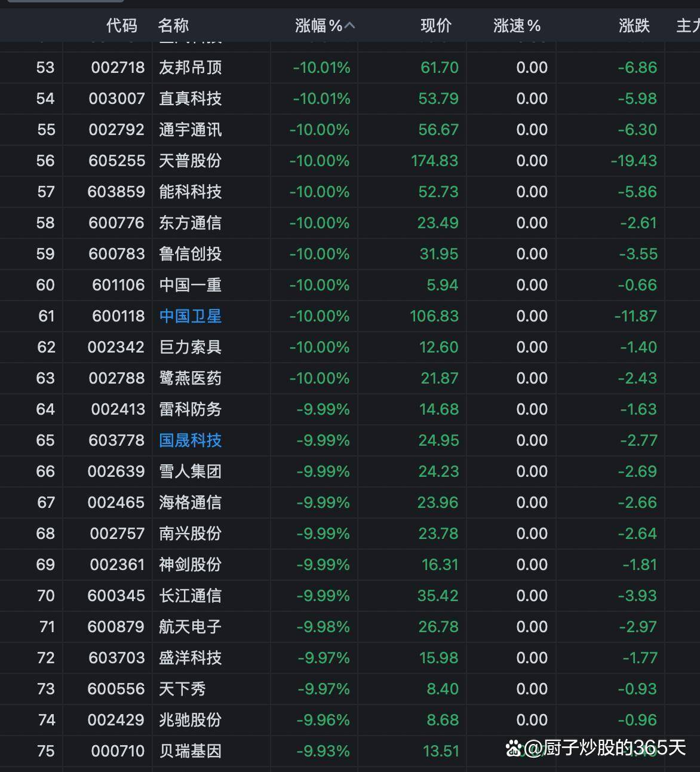The image size is (700, 772).
Task: Click the 涨跌 column header
Action: tap(634, 26)
